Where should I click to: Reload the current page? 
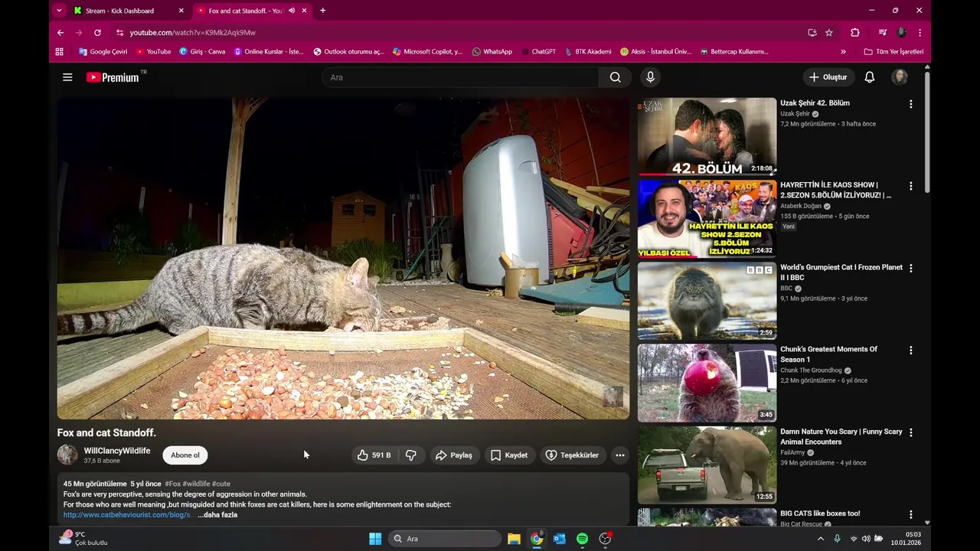click(97, 33)
